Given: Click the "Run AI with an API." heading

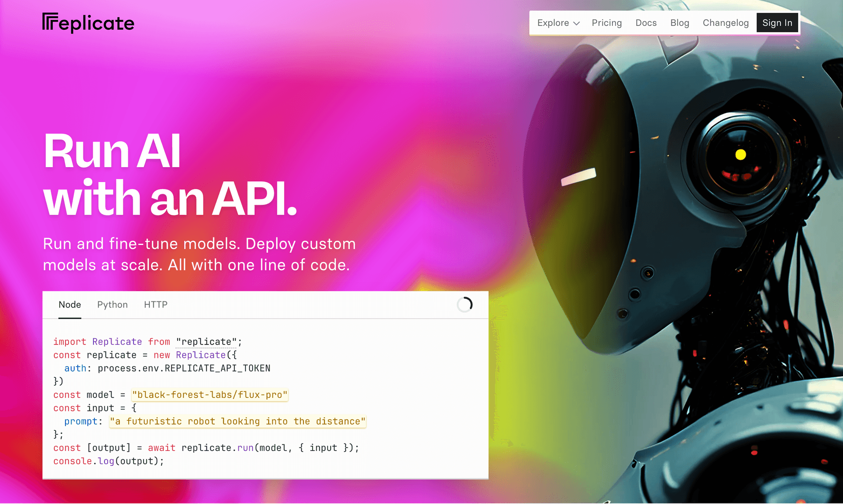Looking at the screenshot, I should [170, 174].
